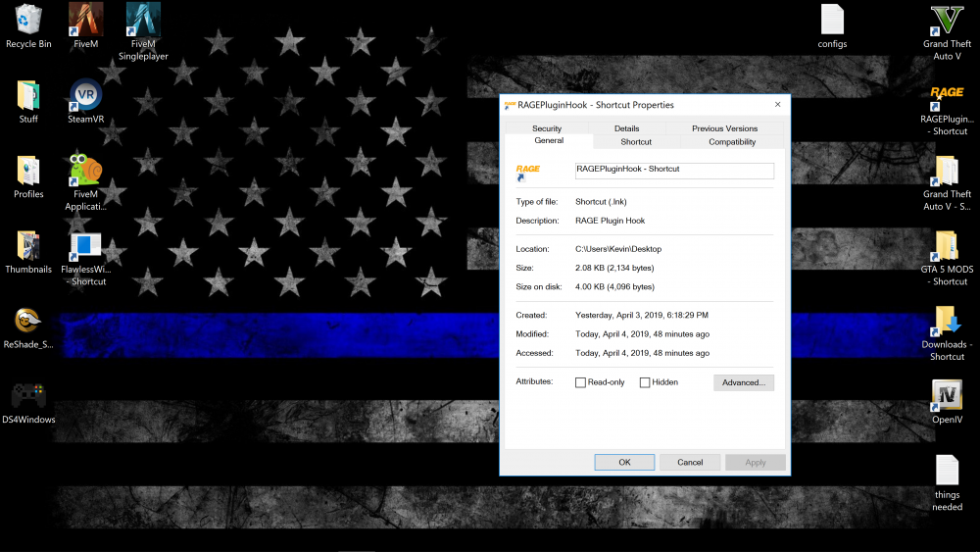This screenshot has width=980, height=552.
Task: Click the Created date value
Action: [x=642, y=315]
